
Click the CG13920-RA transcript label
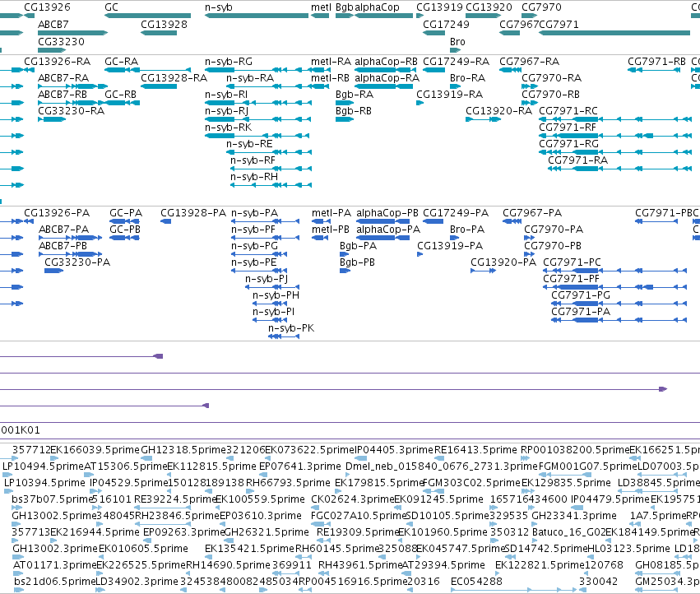(x=499, y=111)
